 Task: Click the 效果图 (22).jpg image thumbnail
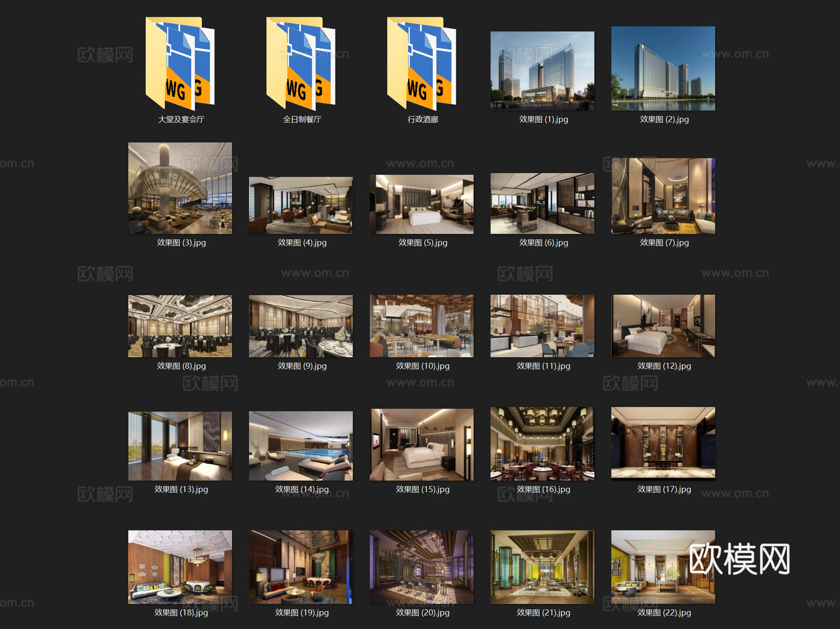[663, 567]
